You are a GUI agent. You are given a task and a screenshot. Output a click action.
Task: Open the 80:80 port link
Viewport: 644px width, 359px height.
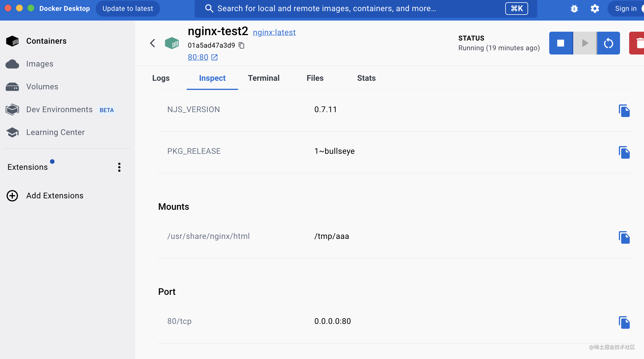(198, 57)
